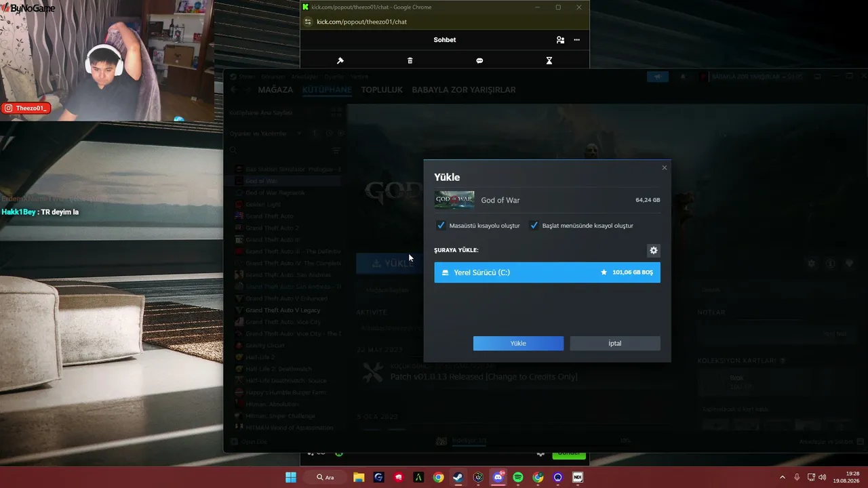868x488 pixels.
Task: Open the BABAYLA ZOR YARIŞIRLAR profile tab
Action: click(464, 89)
